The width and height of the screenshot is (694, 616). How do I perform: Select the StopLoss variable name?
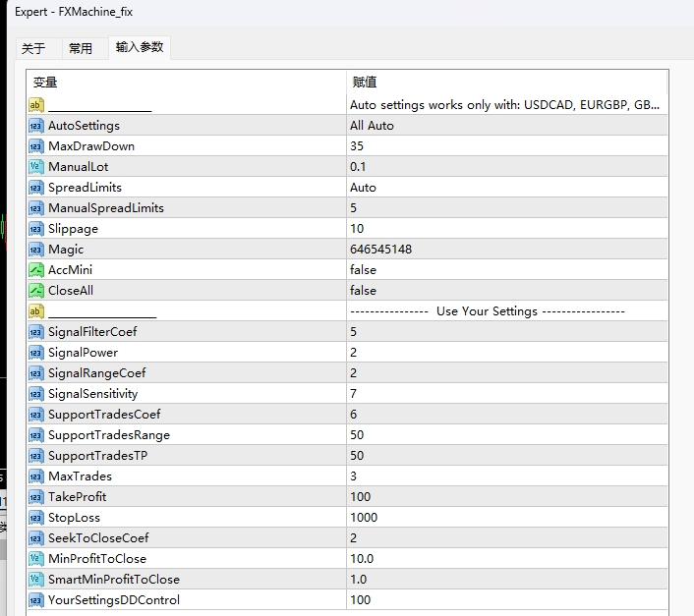pos(74,518)
